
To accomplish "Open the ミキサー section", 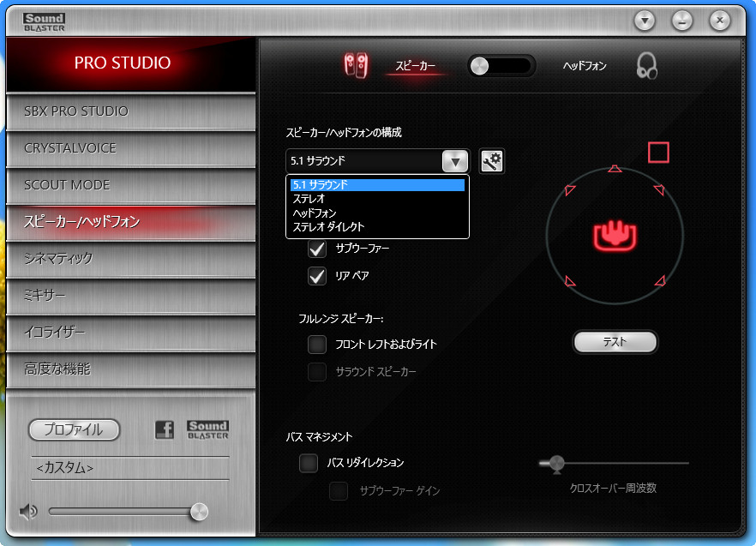I will click(x=130, y=296).
